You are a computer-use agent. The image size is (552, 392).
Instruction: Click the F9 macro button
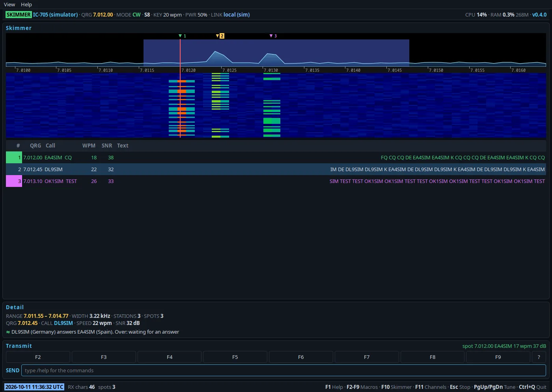coord(498,357)
